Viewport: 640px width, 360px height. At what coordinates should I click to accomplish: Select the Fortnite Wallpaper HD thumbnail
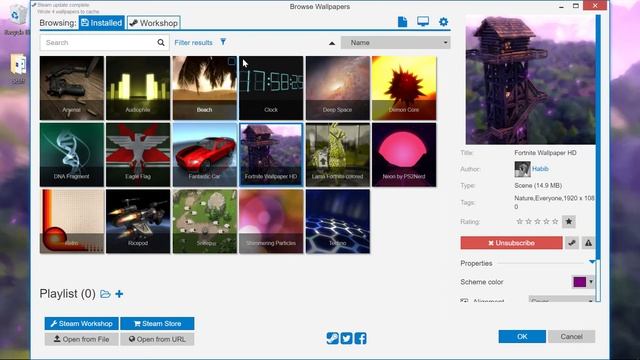pos(271,155)
